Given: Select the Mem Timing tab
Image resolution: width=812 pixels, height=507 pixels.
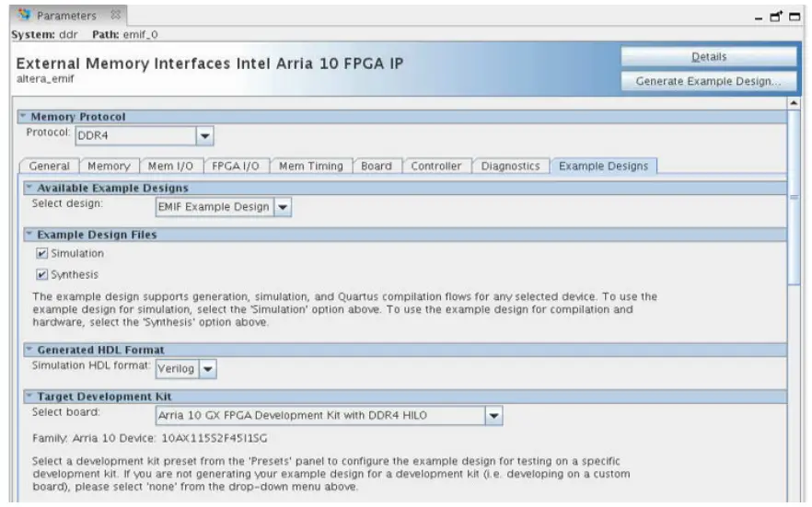Looking at the screenshot, I should [311, 166].
